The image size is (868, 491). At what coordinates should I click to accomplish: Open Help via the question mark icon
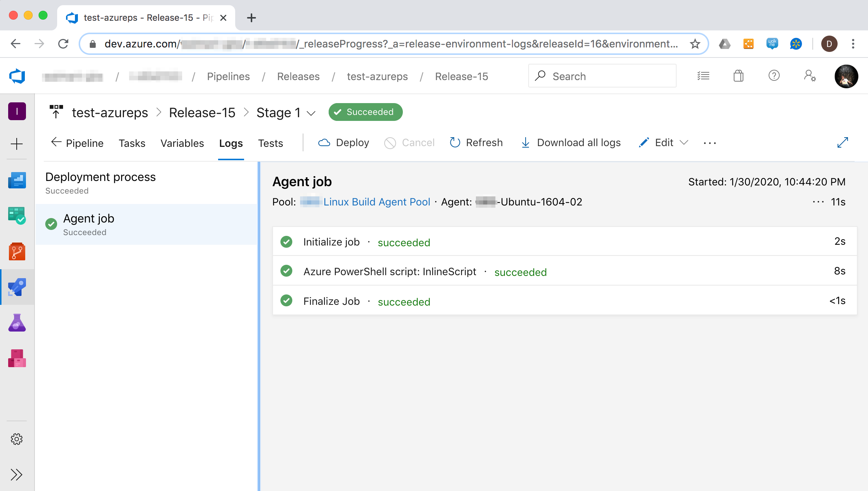(x=774, y=76)
